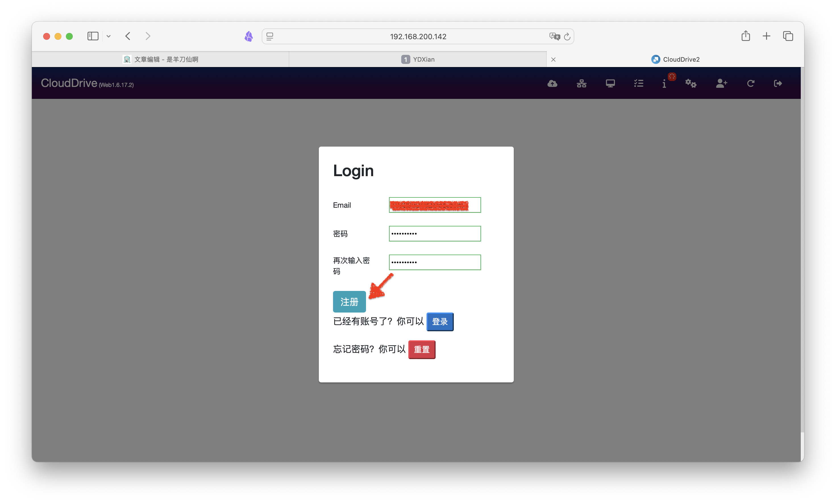Click the logout icon in header
The image size is (836, 504).
tap(778, 84)
